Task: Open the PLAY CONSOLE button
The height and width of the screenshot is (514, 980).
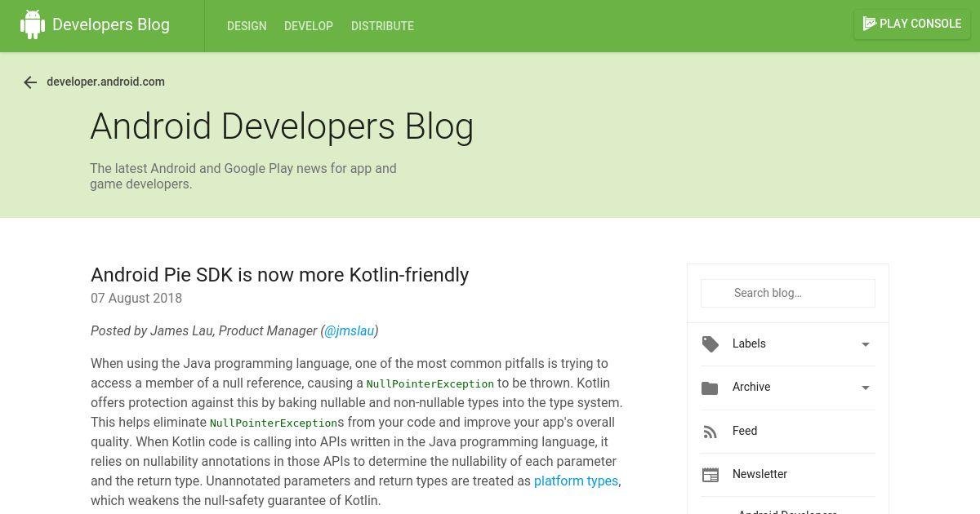Action: point(912,24)
